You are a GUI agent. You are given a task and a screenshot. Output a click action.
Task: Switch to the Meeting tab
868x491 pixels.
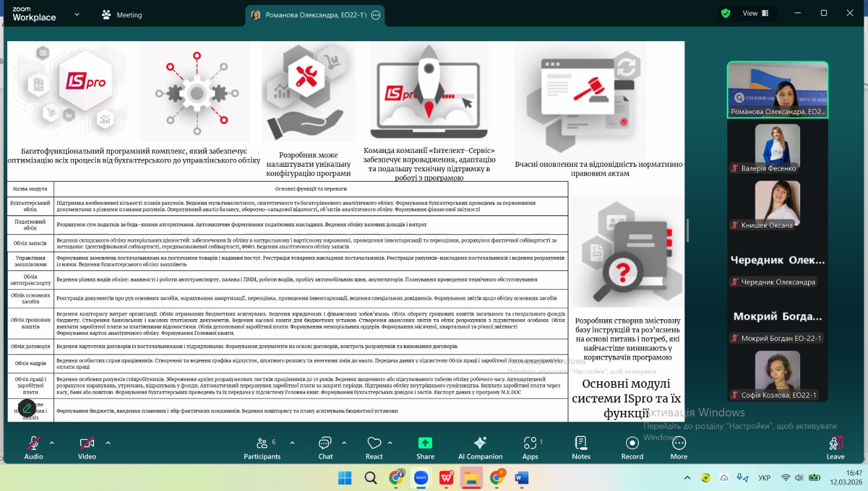[x=122, y=15]
